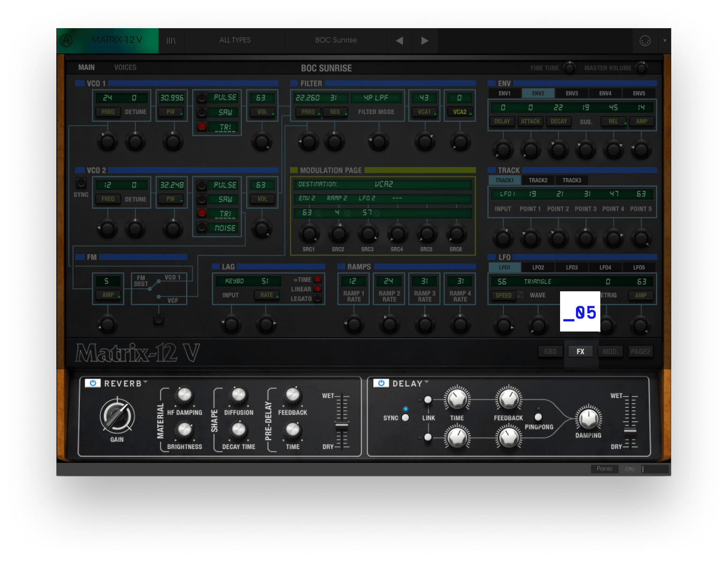Go to the next preset with the right arrow

pyautogui.click(x=425, y=40)
